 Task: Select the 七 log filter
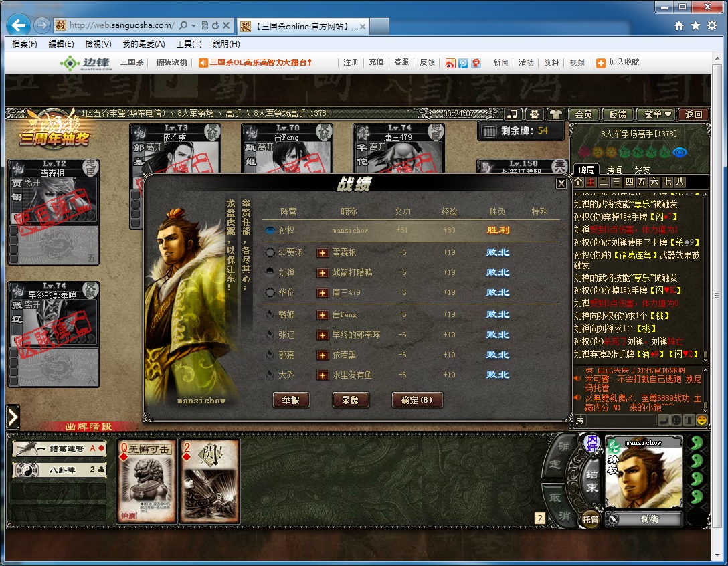point(666,182)
